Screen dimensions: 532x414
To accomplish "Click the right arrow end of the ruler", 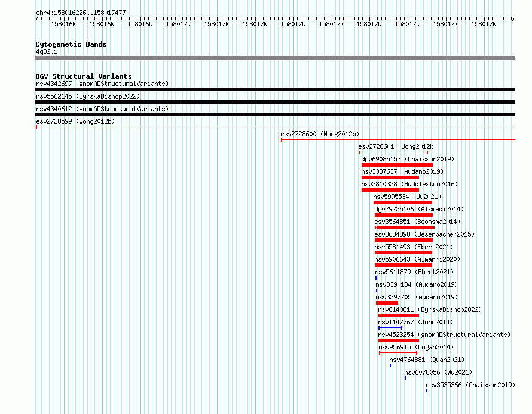I will tap(513, 19).
